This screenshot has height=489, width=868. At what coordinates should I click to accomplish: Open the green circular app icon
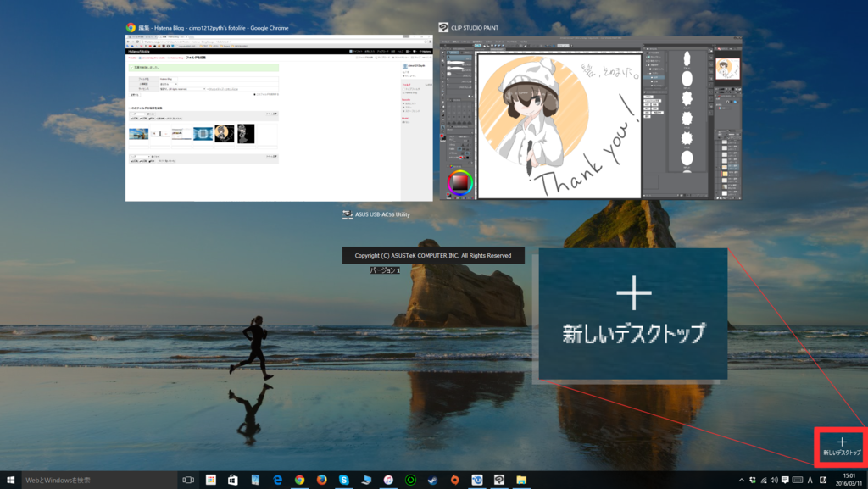pyautogui.click(x=410, y=480)
